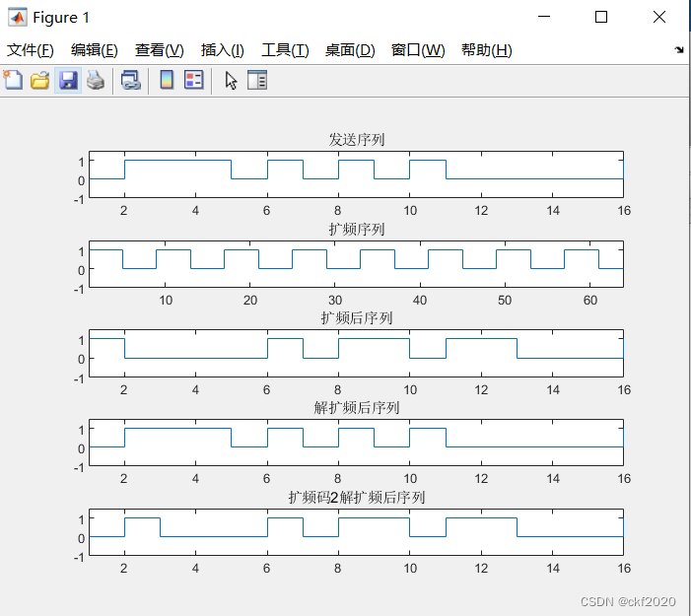Click the 扩频序列 plot title

(x=357, y=229)
